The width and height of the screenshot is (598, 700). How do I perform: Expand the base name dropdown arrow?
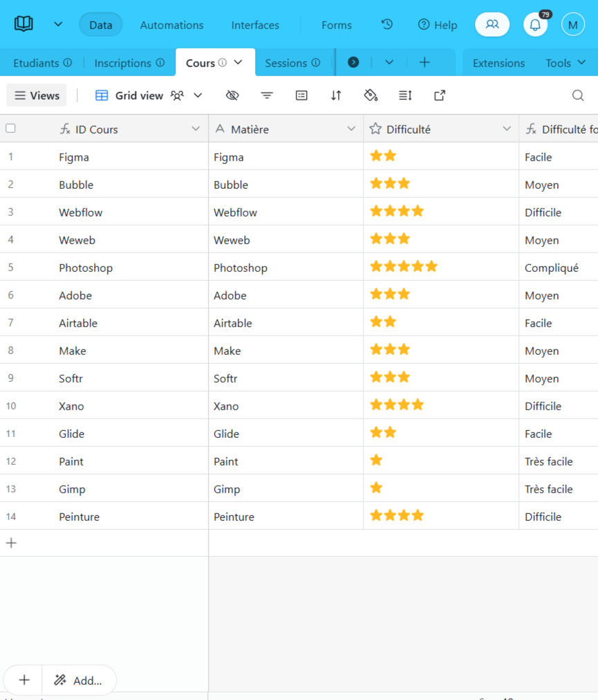58,24
